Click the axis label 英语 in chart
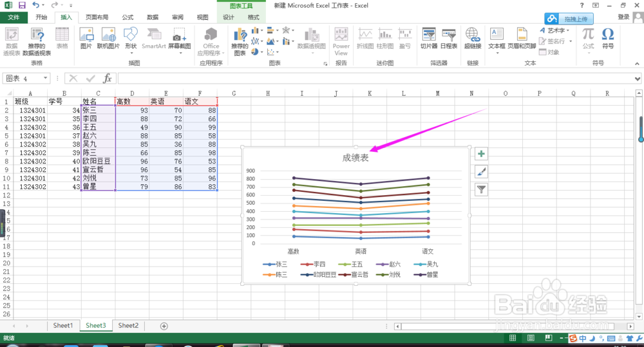 361,251
